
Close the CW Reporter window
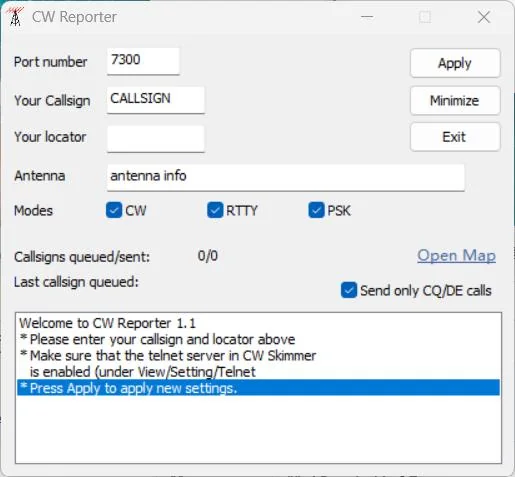tap(484, 17)
